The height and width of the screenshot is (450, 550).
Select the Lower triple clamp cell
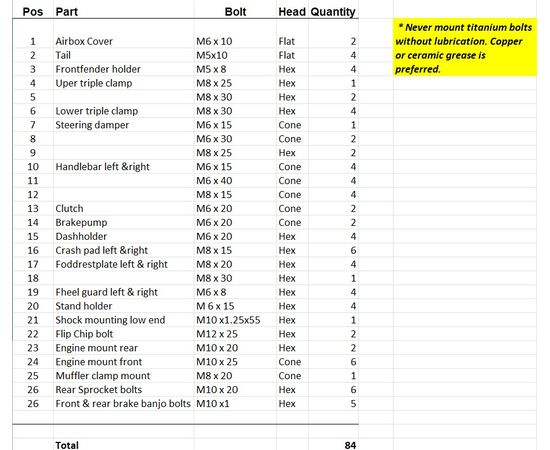[x=123, y=111]
